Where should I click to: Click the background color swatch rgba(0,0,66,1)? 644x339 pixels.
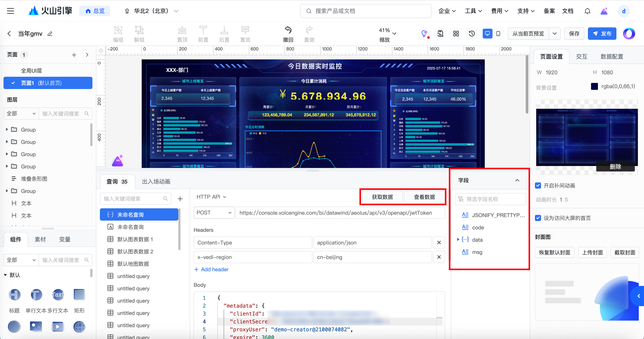[x=594, y=86]
